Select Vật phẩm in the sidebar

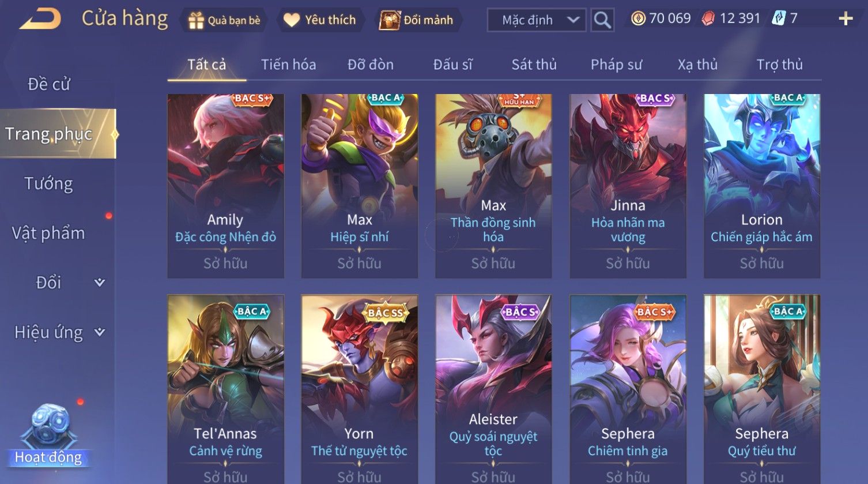point(48,233)
